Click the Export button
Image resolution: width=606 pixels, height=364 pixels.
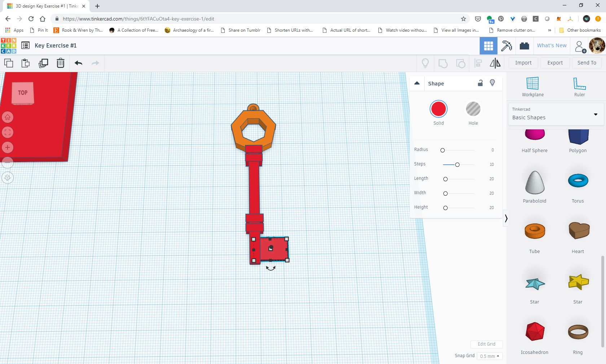pos(555,63)
